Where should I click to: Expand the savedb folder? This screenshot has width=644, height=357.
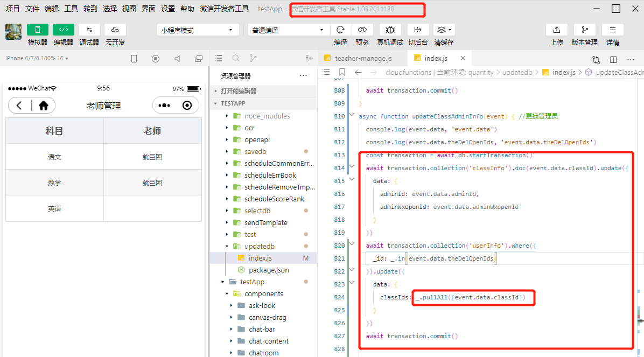pos(264,152)
